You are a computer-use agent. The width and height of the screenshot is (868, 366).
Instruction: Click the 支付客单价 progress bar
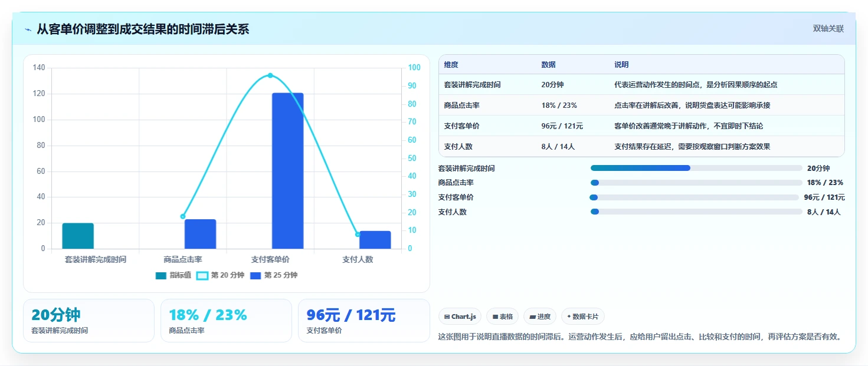[694, 197]
